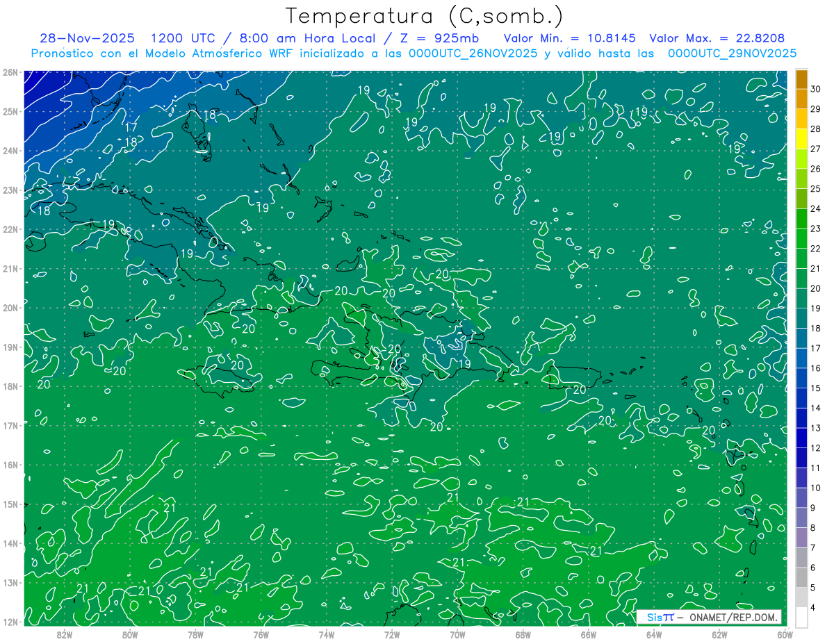Viewport: 834px width, 644px height.
Task: Click the "62W" longitude axis label
Action: pos(719,634)
